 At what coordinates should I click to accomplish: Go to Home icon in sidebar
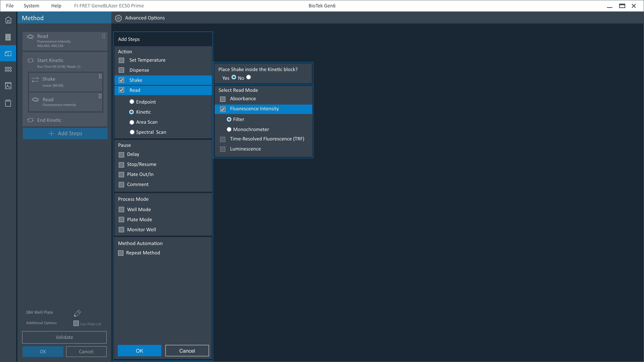[8, 20]
